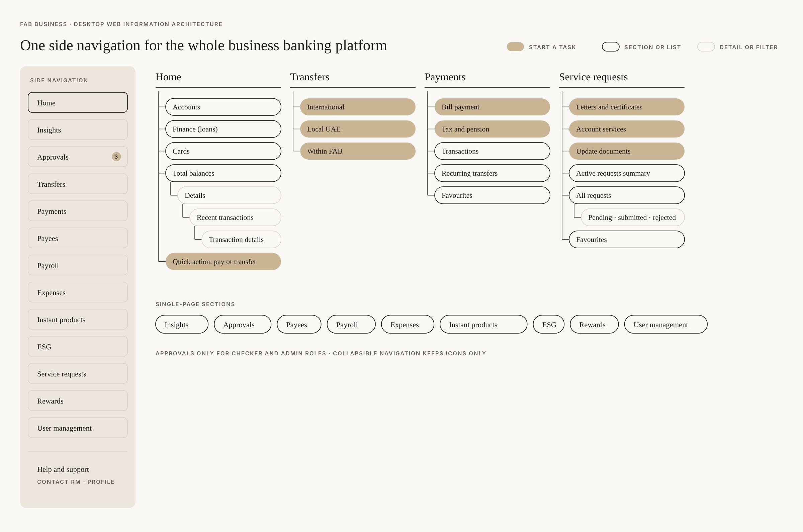Open Transactions under Payments
803x532 pixels.
492,151
